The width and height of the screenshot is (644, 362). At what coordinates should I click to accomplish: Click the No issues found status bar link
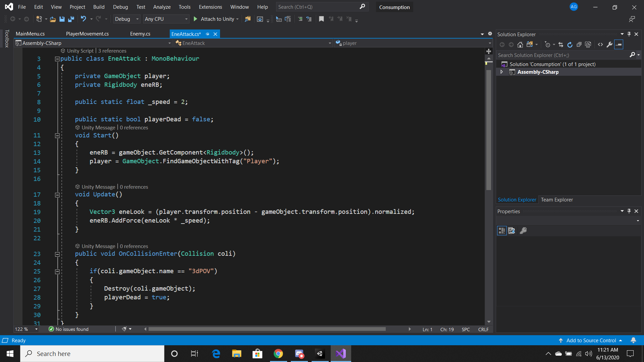tap(72, 329)
